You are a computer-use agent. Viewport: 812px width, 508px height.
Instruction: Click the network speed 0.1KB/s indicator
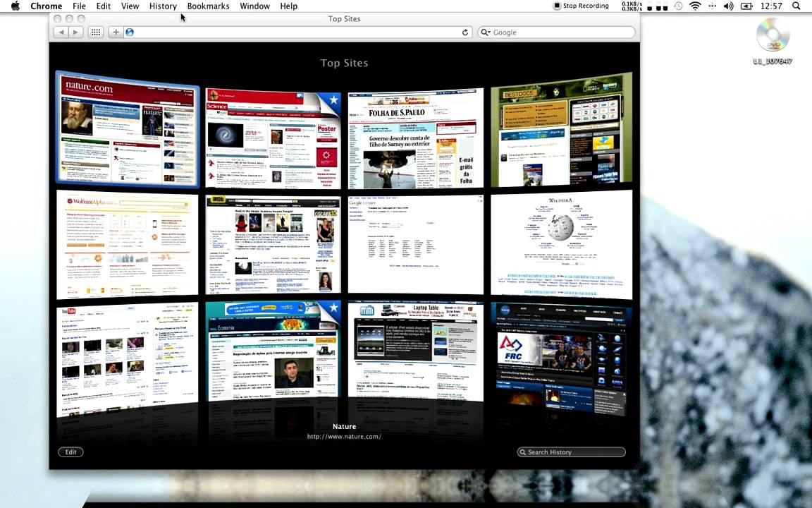point(632,6)
